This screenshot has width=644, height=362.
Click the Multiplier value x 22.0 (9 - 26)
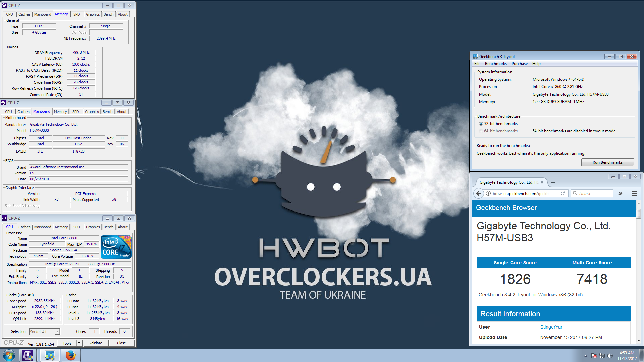tap(45, 307)
